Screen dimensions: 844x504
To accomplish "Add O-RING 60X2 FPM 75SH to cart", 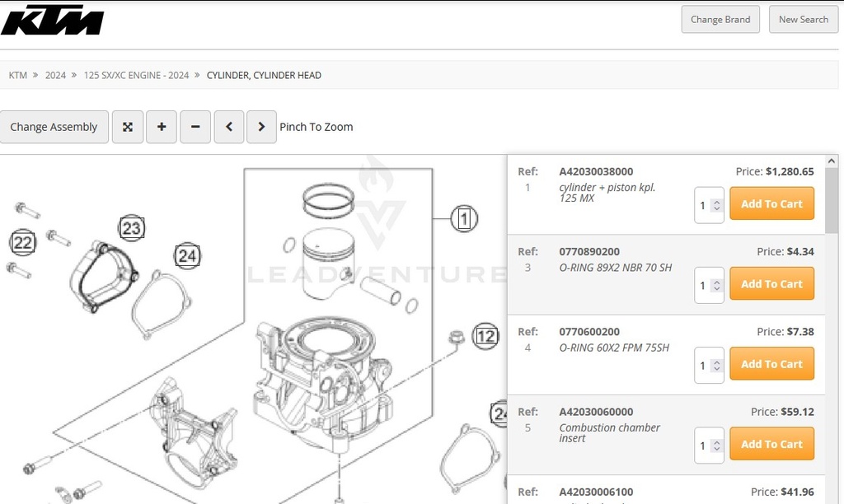I will (x=771, y=364).
